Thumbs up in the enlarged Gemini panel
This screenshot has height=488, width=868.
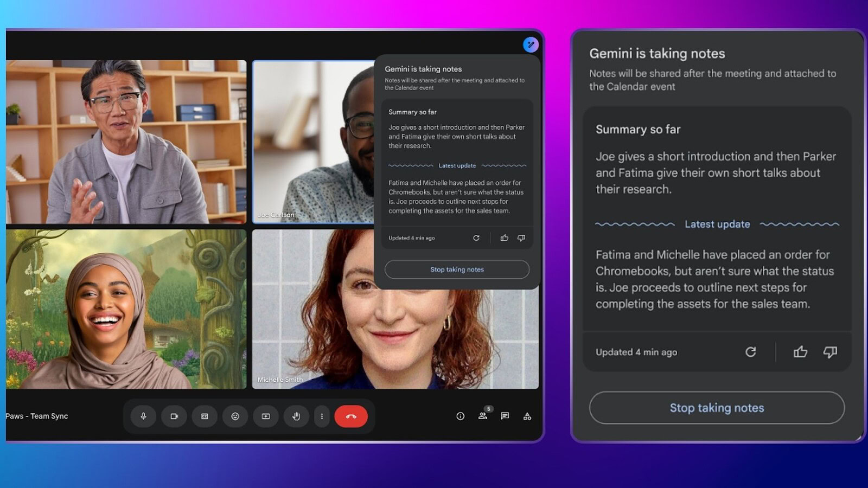801,352
